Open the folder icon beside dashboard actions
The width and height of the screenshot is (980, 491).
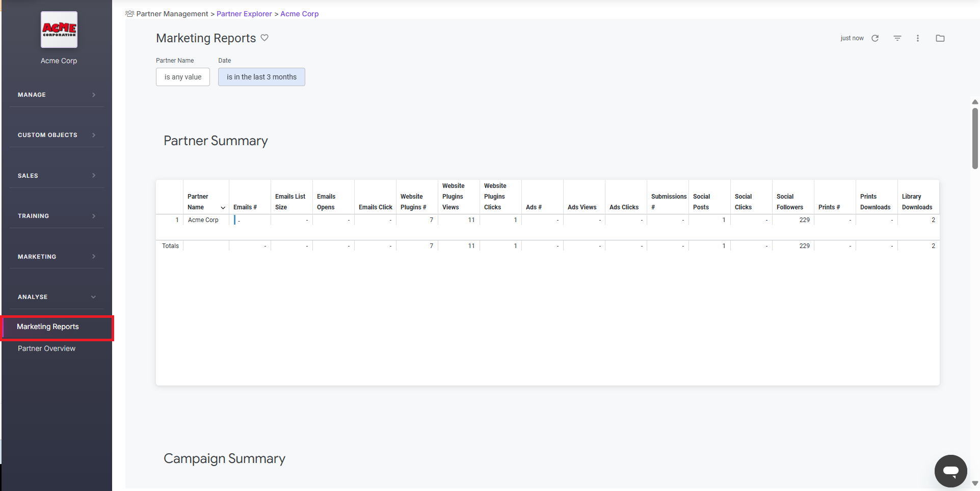(x=940, y=38)
